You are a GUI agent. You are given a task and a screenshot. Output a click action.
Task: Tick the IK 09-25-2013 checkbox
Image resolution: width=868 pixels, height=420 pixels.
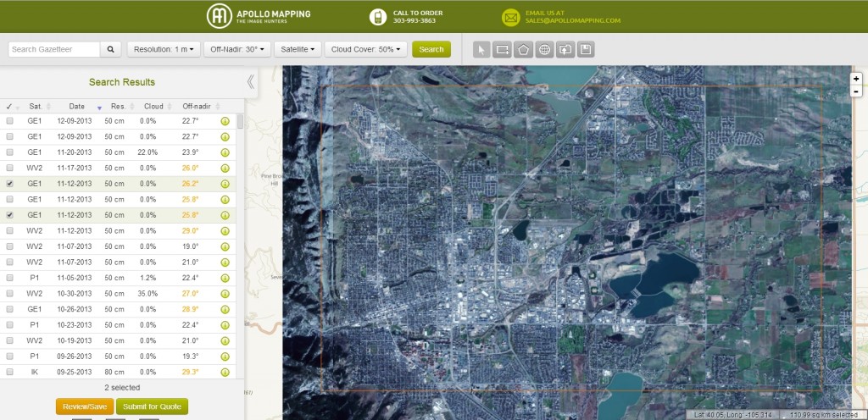coord(9,372)
